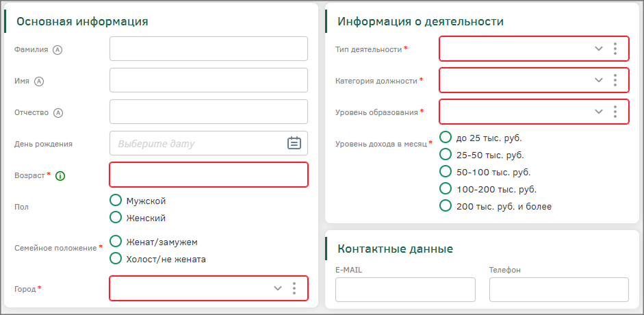Click the E-MAIL input field
This screenshot has width=644, height=315.
click(405, 290)
